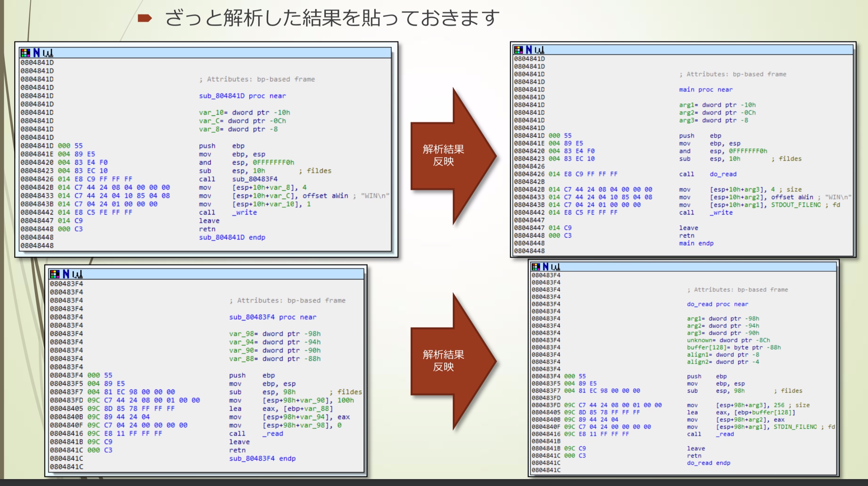Click _read call in sub_80483F4 node

pyautogui.click(x=272, y=433)
